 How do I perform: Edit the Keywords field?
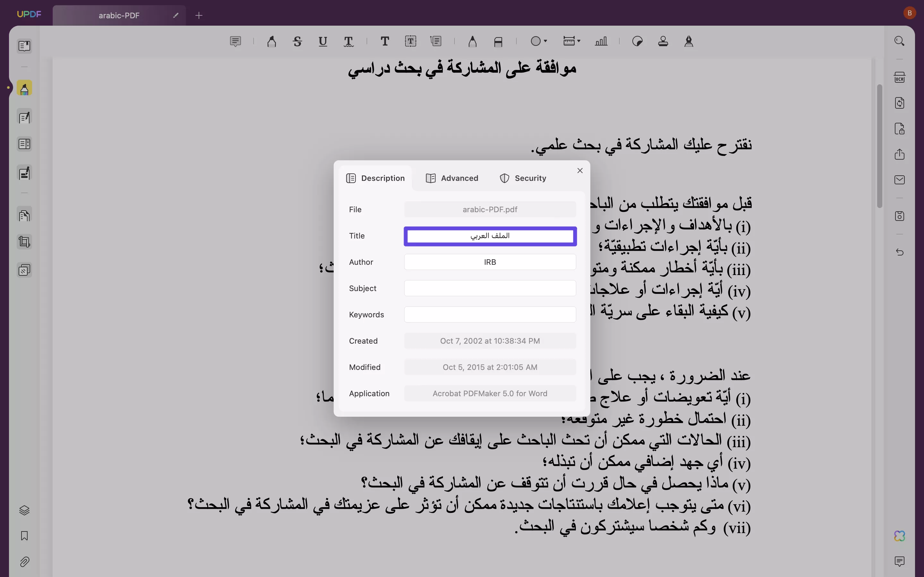point(490,314)
